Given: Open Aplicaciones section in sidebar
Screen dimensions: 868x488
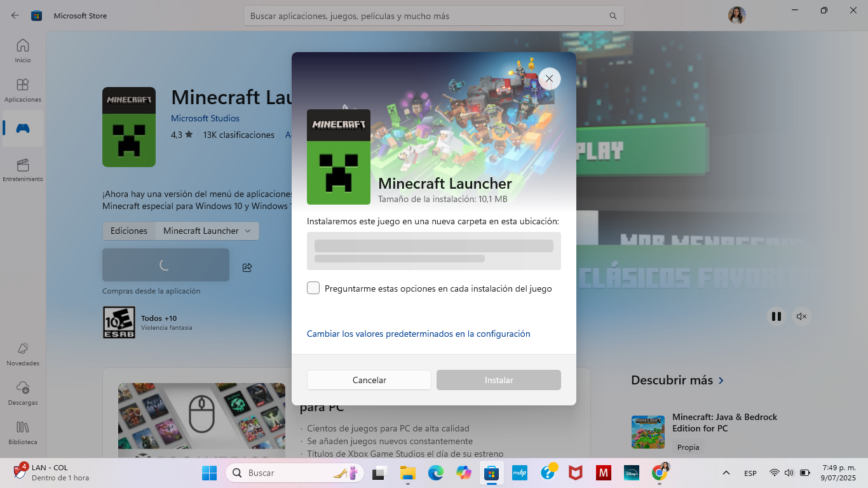Looking at the screenshot, I should tap(23, 90).
